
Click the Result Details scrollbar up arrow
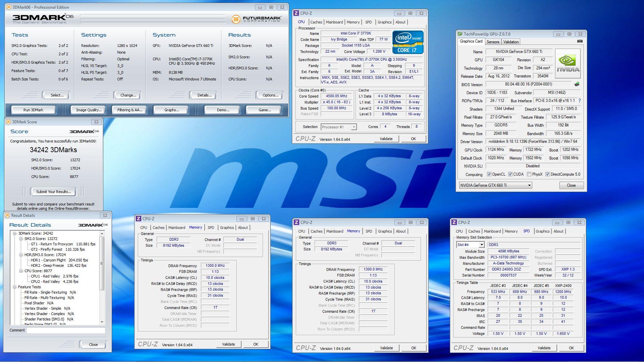pyautogui.click(x=102, y=233)
